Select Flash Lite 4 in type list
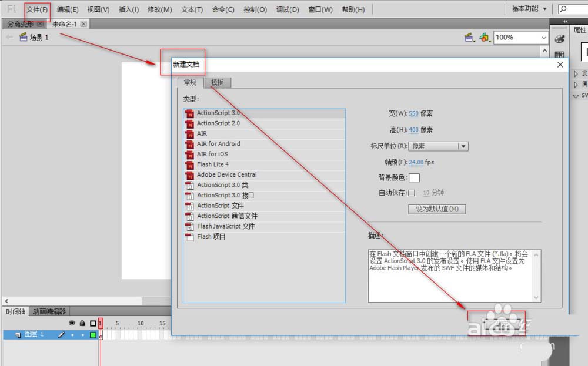588x366 pixels. (265, 164)
